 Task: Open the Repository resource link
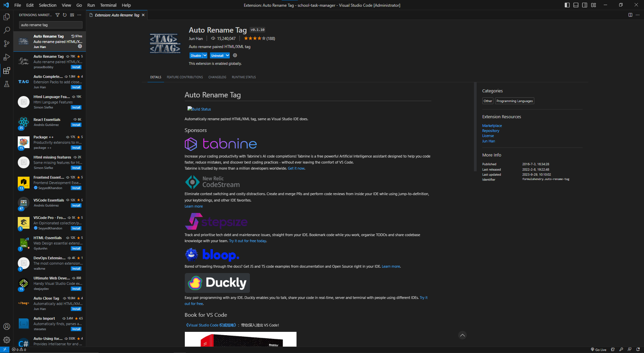click(491, 131)
